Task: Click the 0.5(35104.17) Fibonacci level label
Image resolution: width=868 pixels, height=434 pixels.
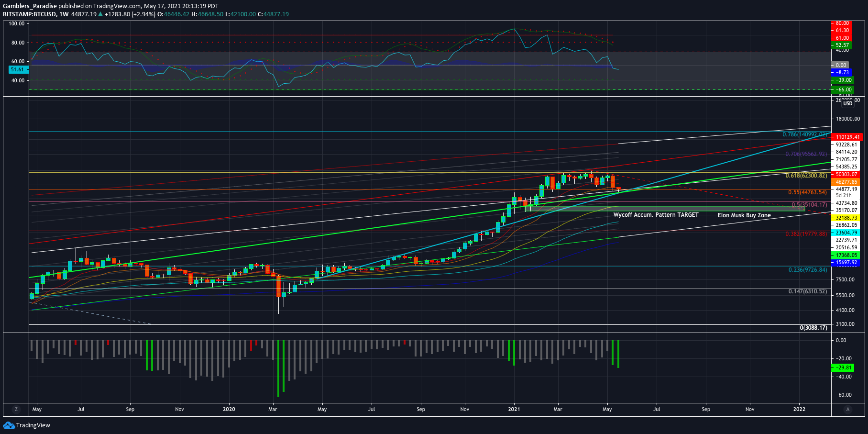Action: click(809, 205)
